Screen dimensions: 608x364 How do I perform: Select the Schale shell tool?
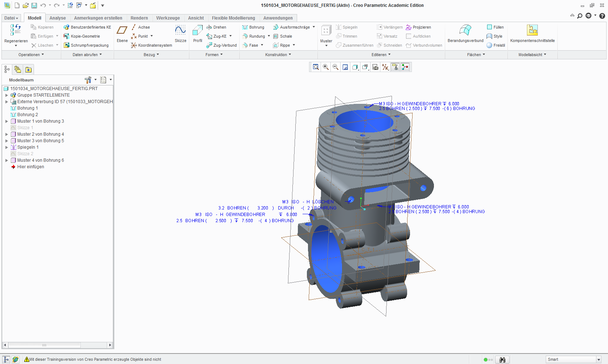pyautogui.click(x=283, y=36)
